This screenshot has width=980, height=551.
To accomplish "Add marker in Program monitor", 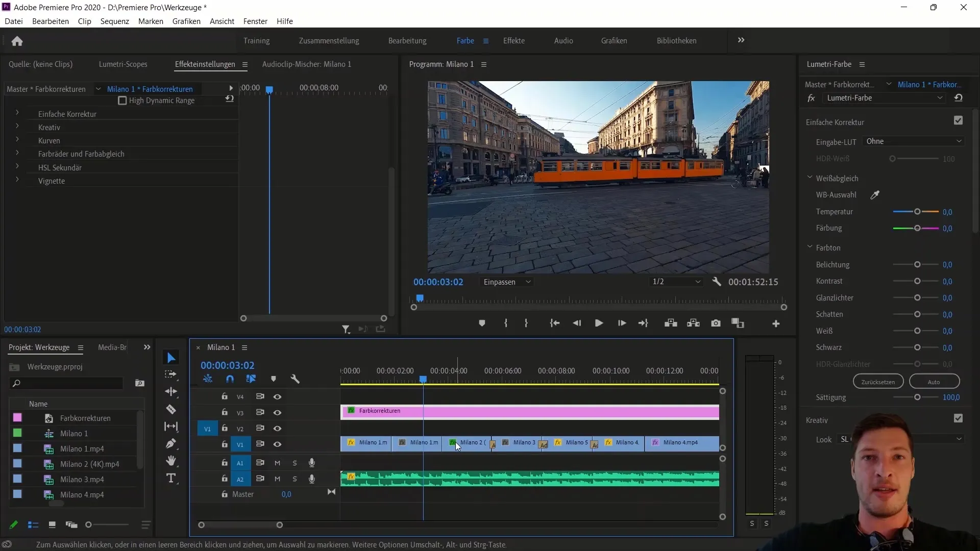I will tap(482, 323).
